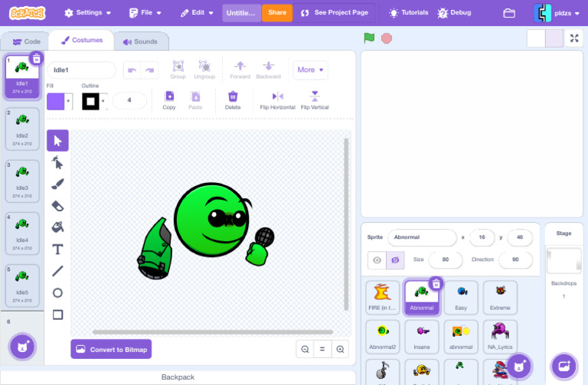Select the arrow Select tool
This screenshot has width=588, height=385.
tap(57, 141)
